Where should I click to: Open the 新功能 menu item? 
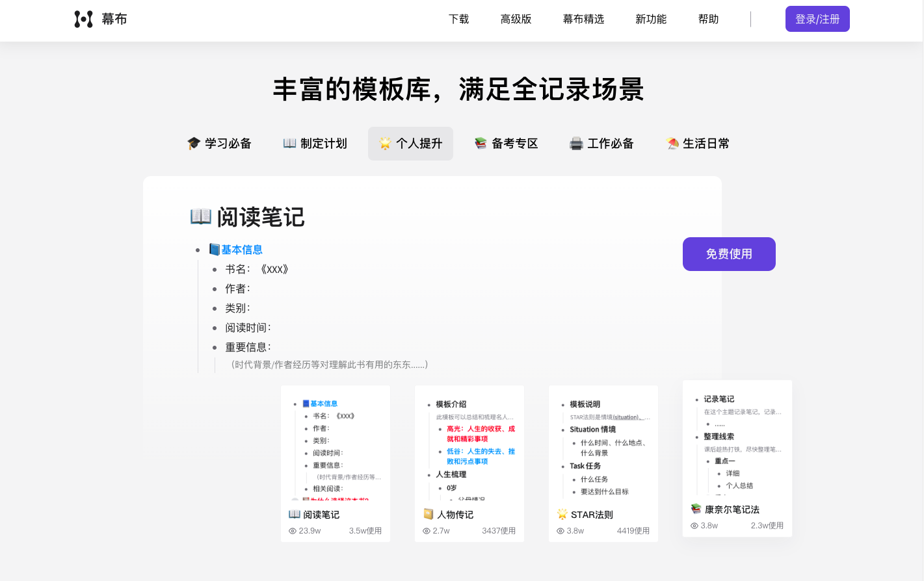point(651,19)
